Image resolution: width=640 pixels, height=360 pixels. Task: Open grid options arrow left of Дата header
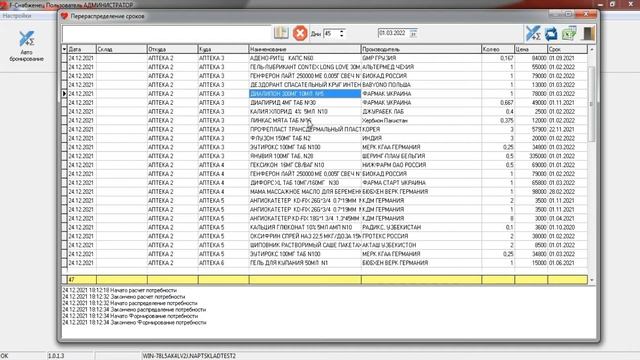(64, 49)
